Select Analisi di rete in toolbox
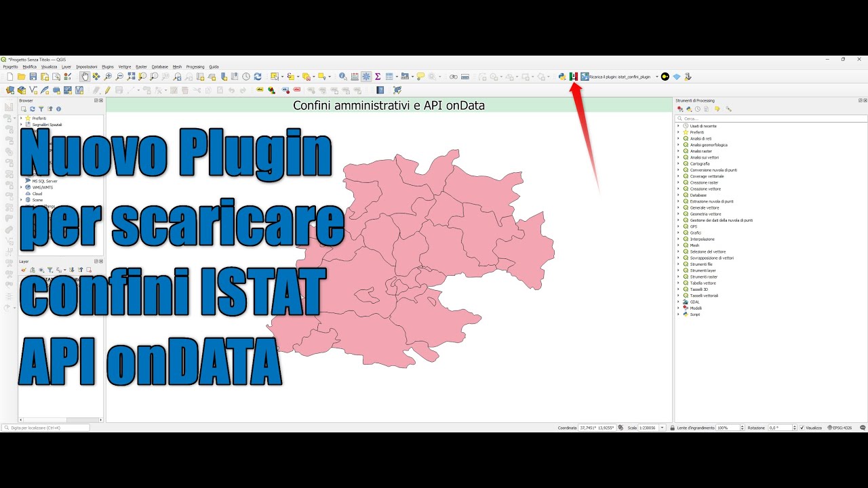 point(701,138)
